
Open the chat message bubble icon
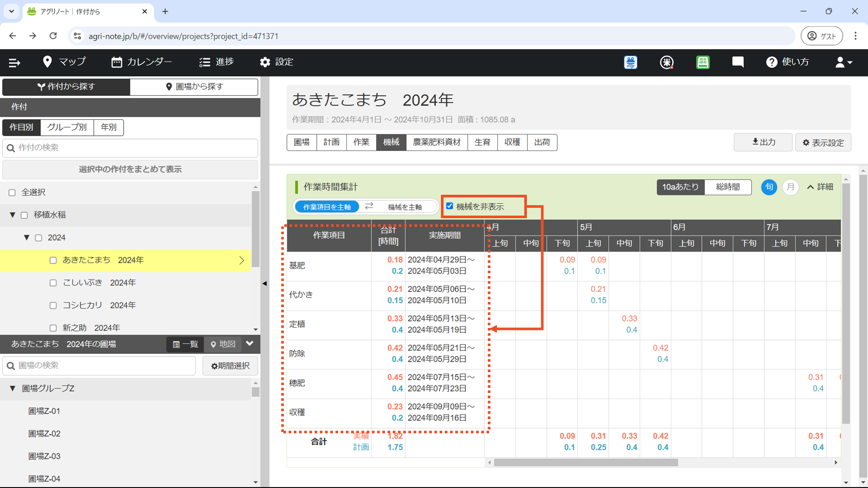pyautogui.click(x=738, y=62)
